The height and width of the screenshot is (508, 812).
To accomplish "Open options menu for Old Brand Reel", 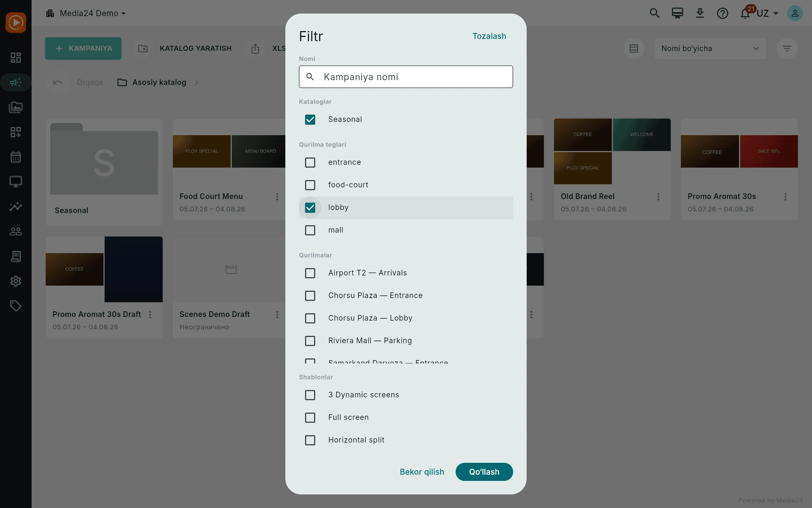I will pyautogui.click(x=658, y=196).
